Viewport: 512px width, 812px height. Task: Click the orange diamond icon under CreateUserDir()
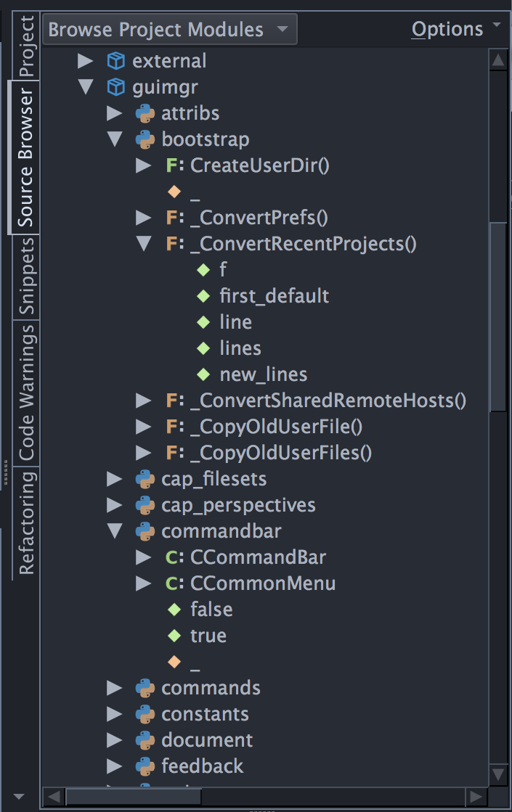point(174,192)
